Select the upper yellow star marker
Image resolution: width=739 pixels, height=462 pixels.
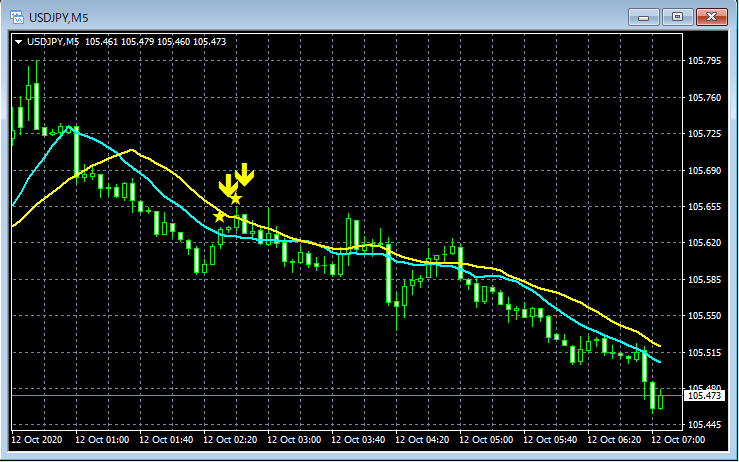click(x=236, y=198)
